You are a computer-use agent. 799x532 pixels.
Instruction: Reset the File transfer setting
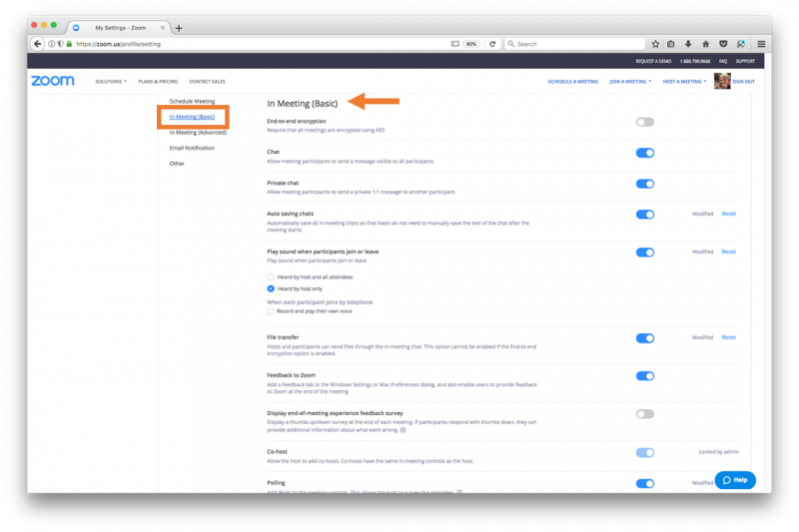pyautogui.click(x=729, y=337)
